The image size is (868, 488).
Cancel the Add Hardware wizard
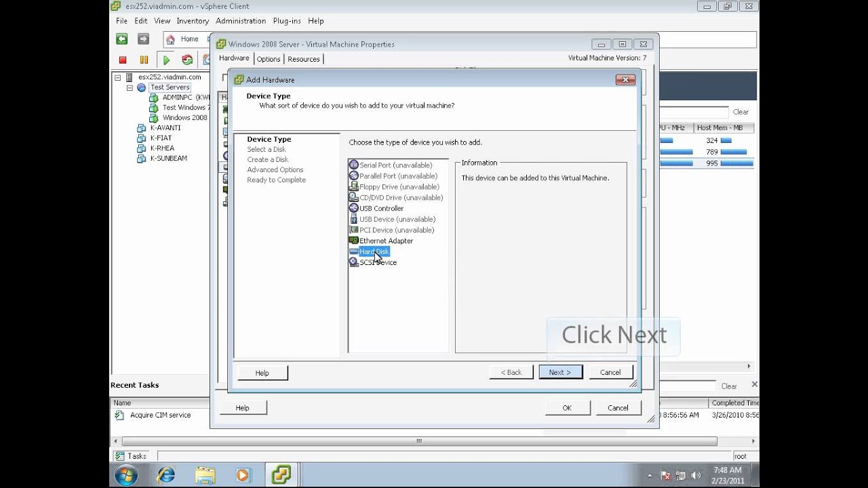tap(610, 372)
